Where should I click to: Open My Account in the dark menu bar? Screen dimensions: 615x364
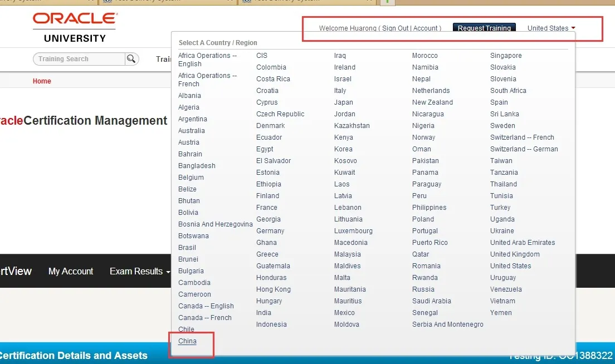[71, 271]
